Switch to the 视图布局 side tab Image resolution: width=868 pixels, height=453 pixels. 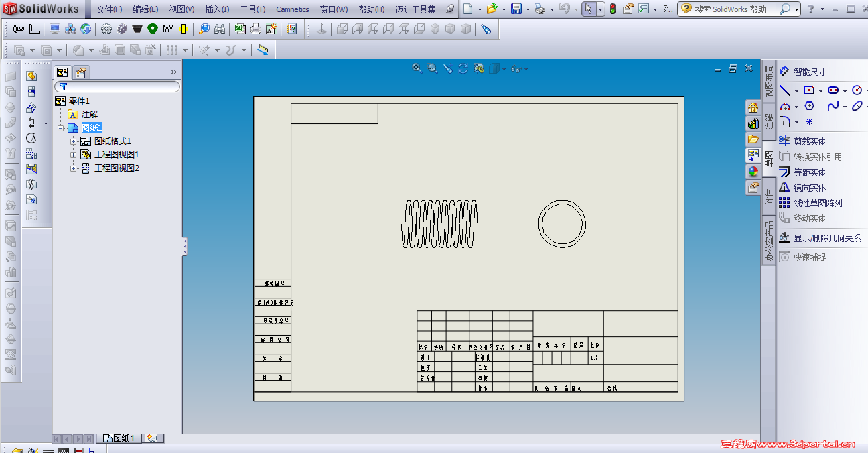click(x=769, y=80)
